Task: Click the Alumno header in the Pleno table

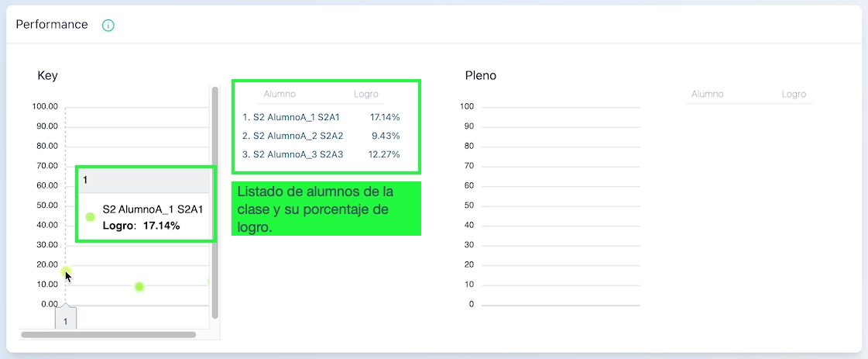Action: pyautogui.click(x=707, y=94)
